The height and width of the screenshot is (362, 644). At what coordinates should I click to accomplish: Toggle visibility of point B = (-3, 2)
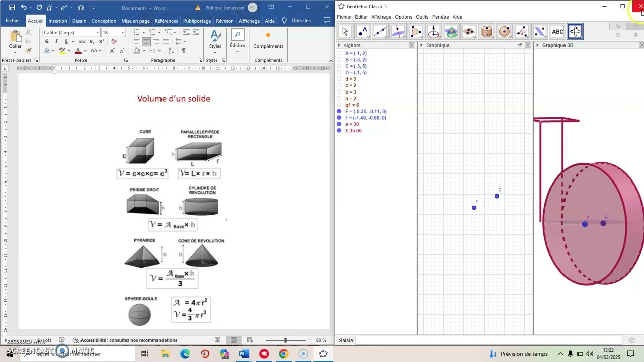pyautogui.click(x=339, y=60)
